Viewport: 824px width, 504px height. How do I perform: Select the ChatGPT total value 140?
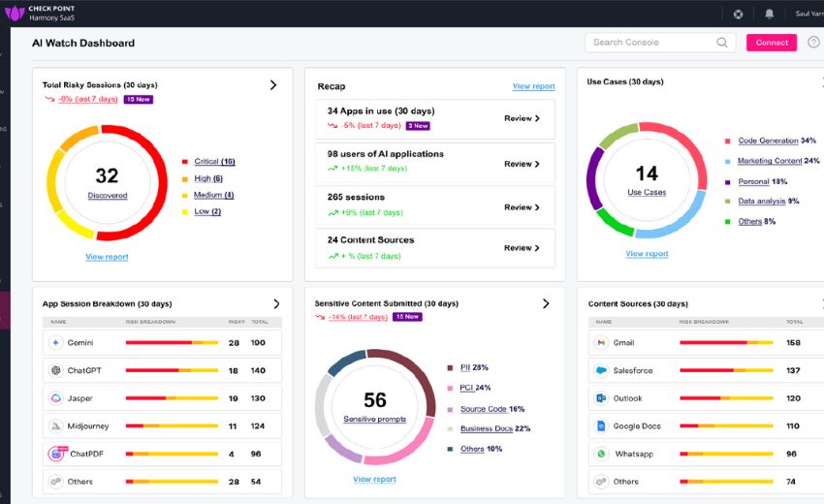click(x=258, y=370)
